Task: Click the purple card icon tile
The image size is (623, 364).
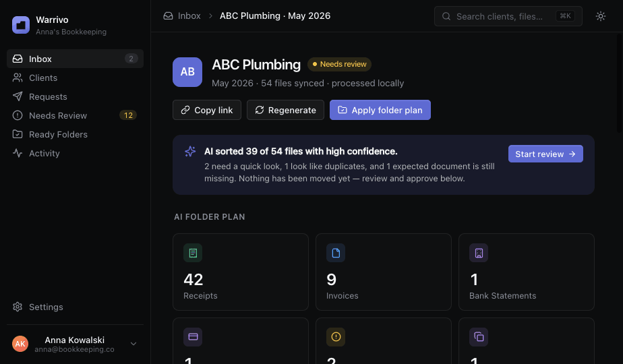Action: 193,337
